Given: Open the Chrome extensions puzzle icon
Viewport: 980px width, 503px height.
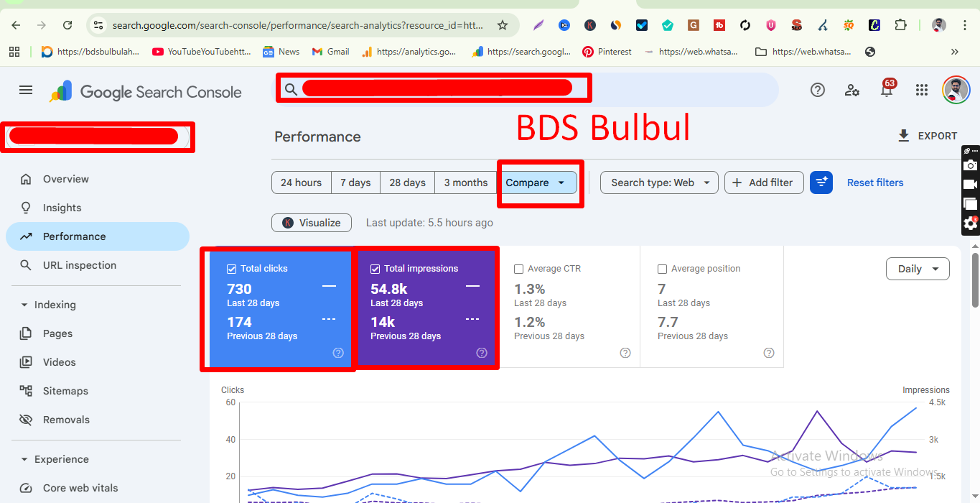Looking at the screenshot, I should [x=900, y=25].
